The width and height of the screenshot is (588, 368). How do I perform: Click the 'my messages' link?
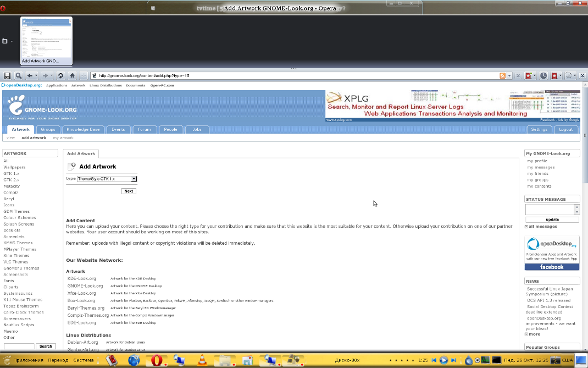tap(541, 167)
